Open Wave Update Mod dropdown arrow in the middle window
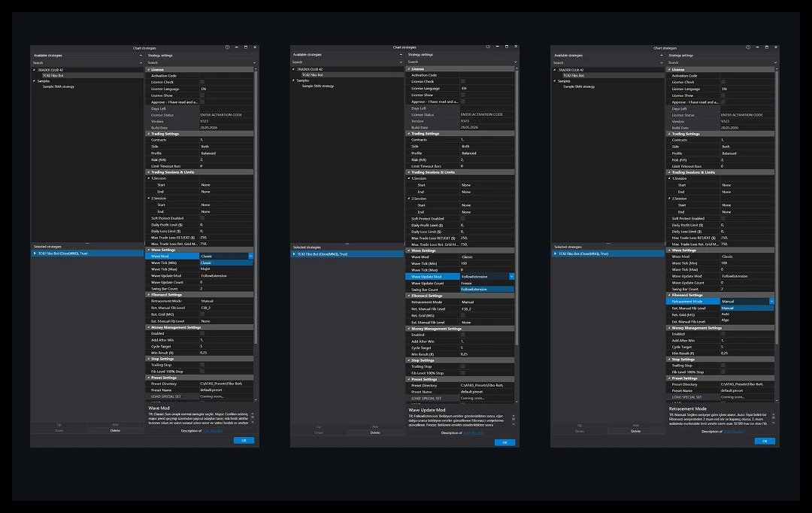 [512, 277]
